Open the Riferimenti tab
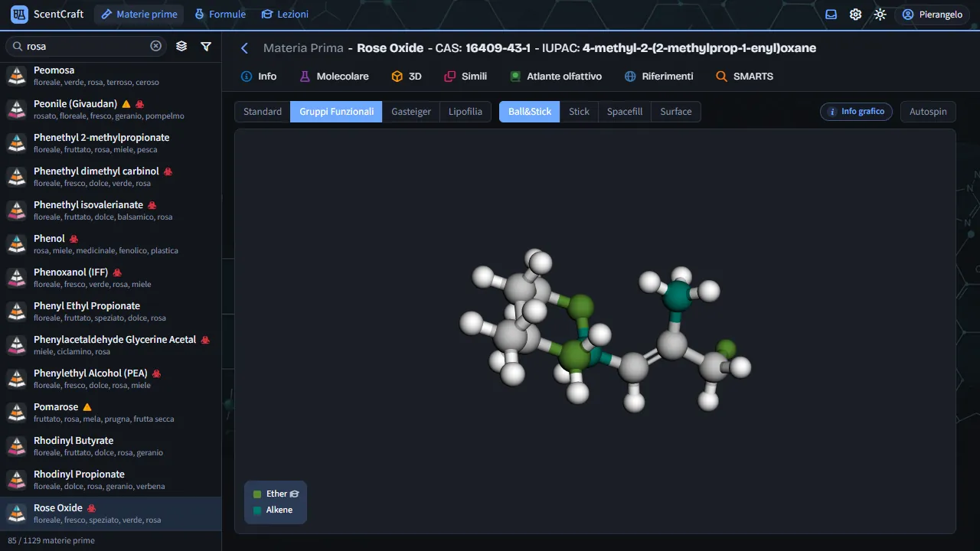The image size is (980, 551). pos(659,77)
